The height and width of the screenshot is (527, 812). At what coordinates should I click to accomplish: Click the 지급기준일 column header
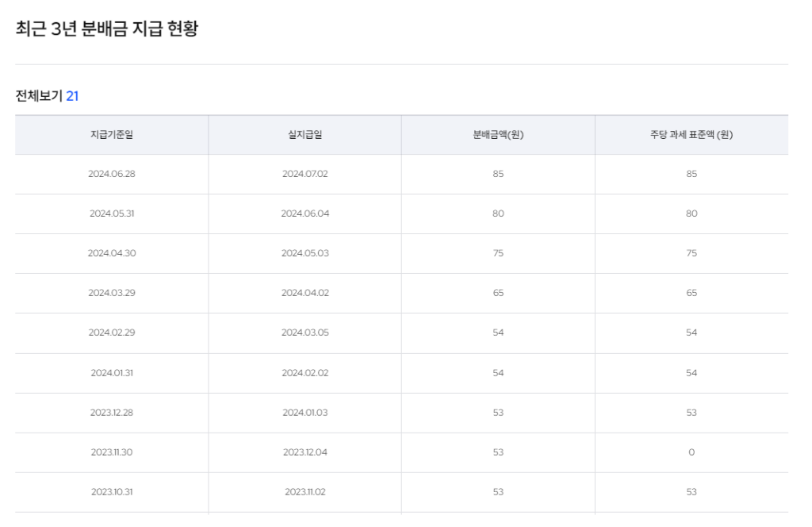tap(112, 135)
